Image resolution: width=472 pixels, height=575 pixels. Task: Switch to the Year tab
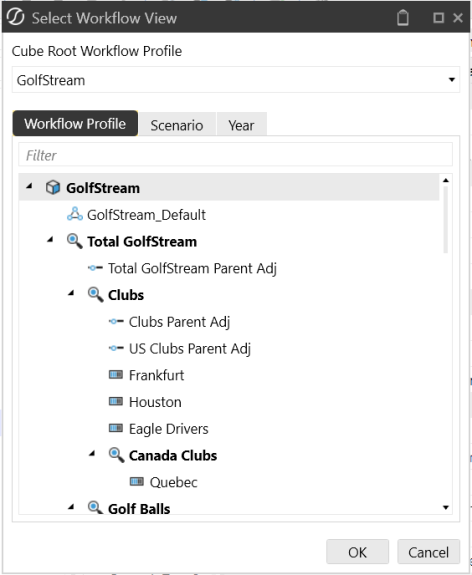pyautogui.click(x=241, y=125)
